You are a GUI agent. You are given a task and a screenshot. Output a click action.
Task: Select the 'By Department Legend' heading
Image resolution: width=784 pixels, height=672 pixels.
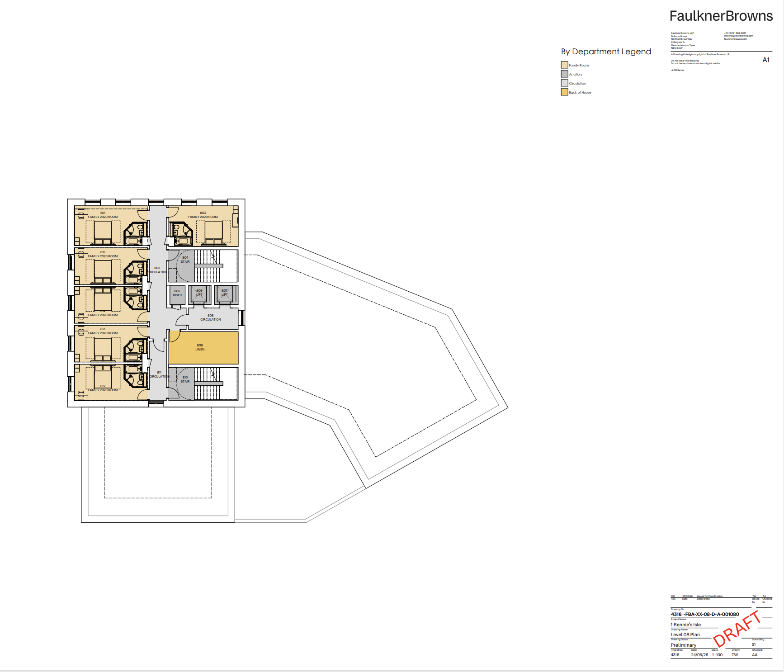coord(606,52)
